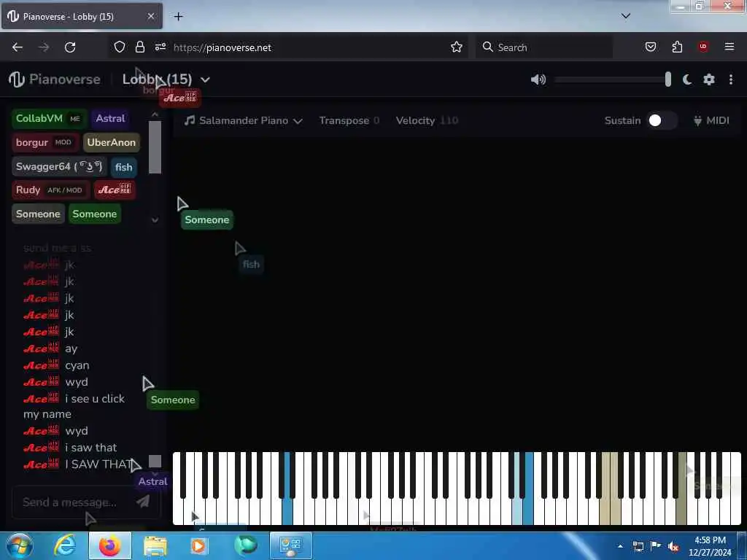Click chat message "cyan"

(77, 365)
